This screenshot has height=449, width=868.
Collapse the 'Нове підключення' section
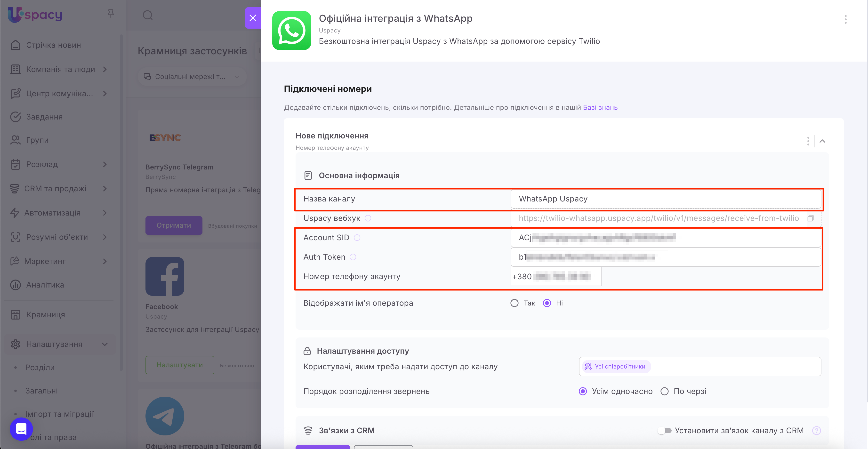pyautogui.click(x=822, y=141)
